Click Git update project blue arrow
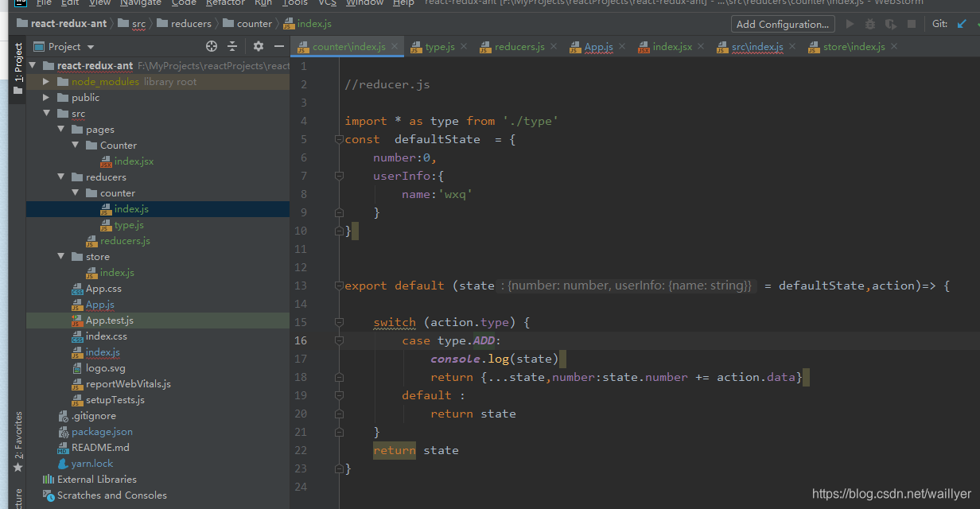This screenshot has height=509, width=980. (962, 24)
